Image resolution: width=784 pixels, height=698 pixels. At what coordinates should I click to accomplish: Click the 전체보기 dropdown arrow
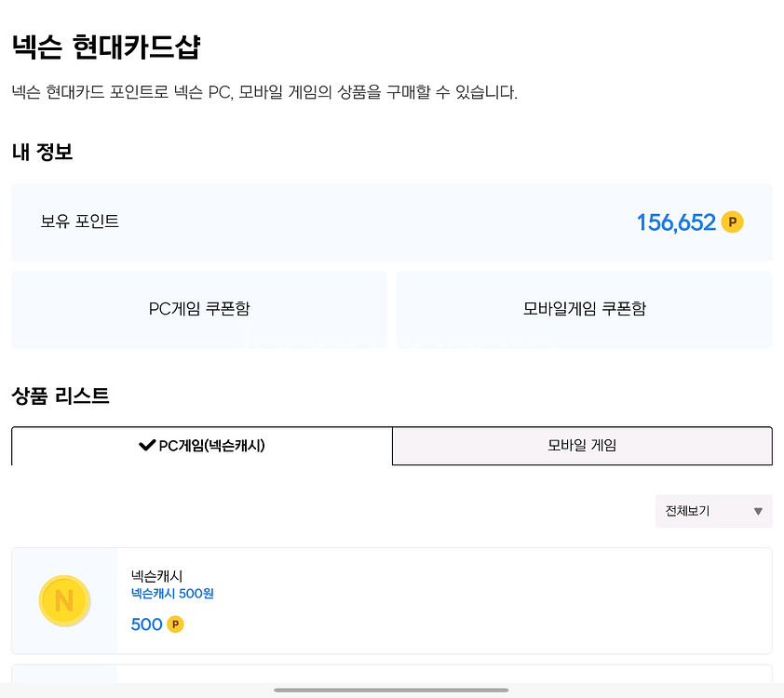[x=758, y=511]
